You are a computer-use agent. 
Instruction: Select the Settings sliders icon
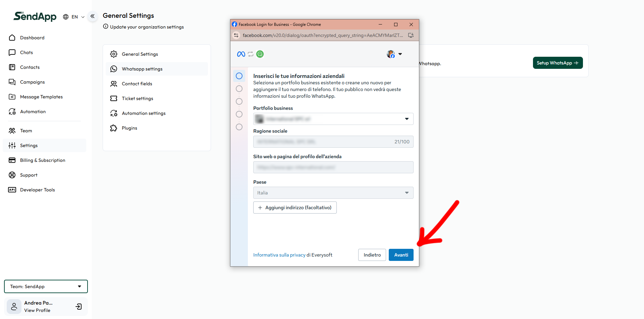12,145
